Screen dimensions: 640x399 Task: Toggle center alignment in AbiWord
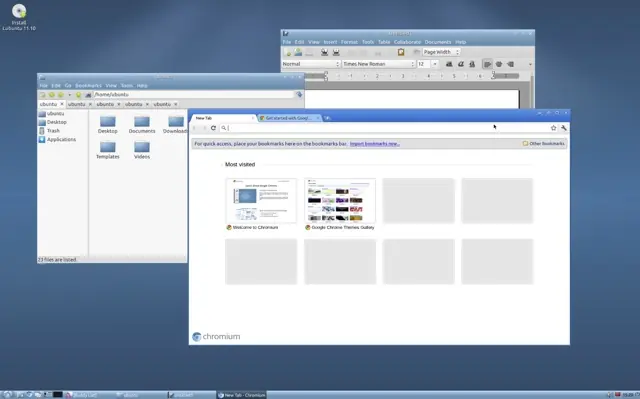click(499, 64)
